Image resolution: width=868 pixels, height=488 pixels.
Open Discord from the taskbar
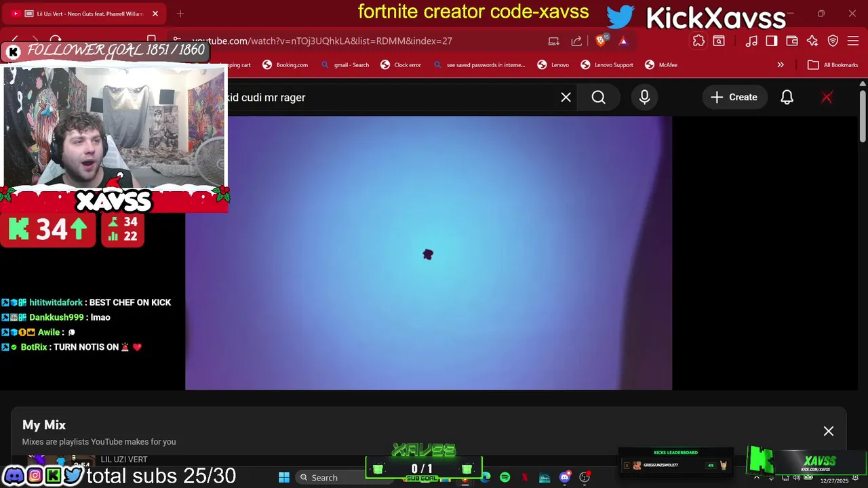click(564, 478)
